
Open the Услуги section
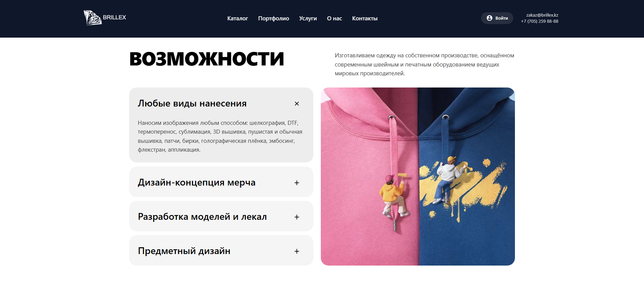point(308,18)
